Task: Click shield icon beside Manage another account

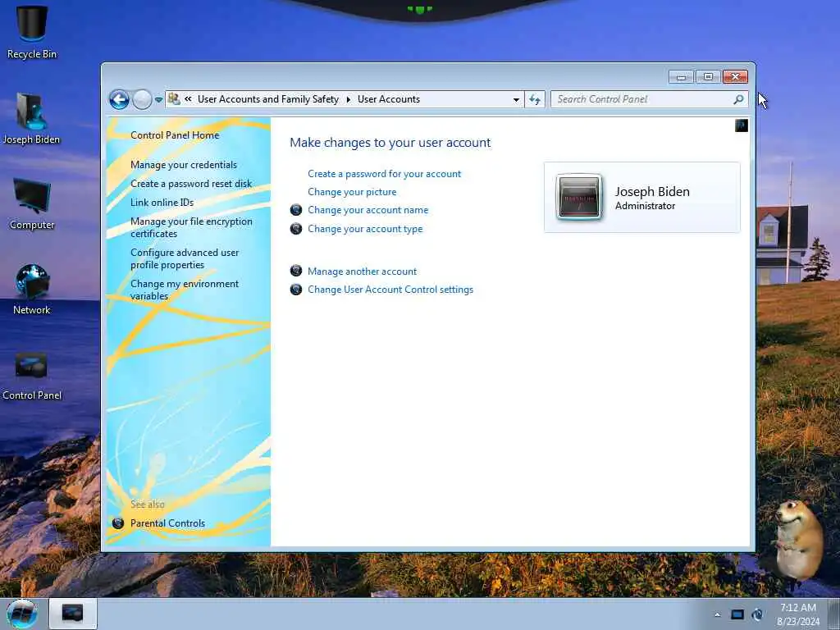Action: pyautogui.click(x=296, y=271)
